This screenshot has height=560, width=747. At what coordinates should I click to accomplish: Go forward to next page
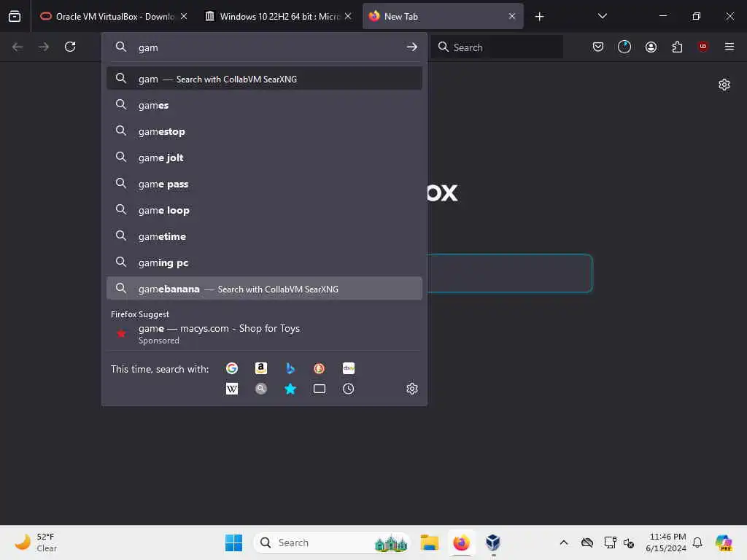tap(43, 47)
